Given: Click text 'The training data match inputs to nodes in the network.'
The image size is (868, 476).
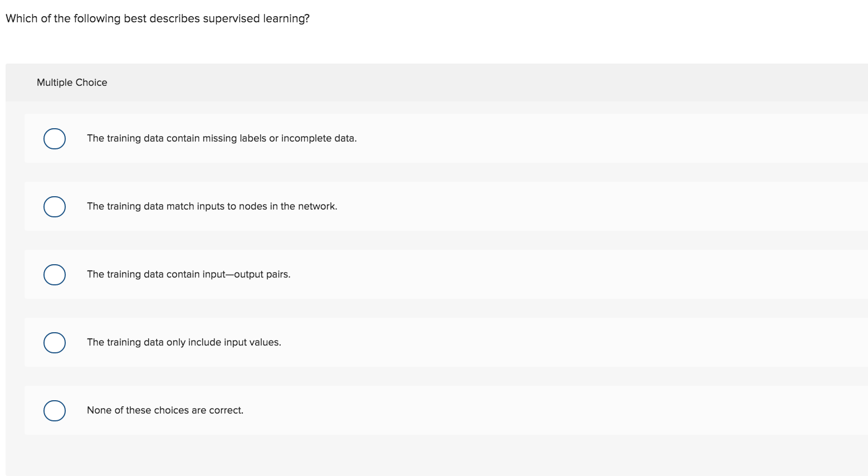Looking at the screenshot, I should [212, 206].
